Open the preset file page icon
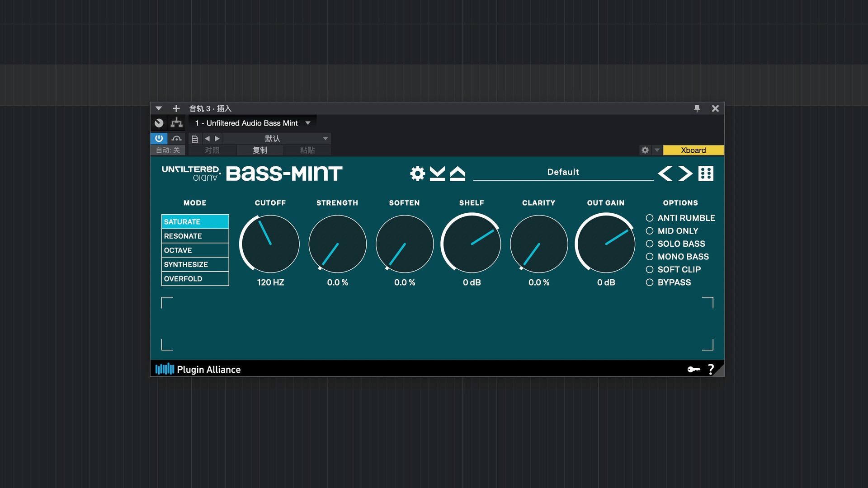This screenshot has height=488, width=868. pos(195,139)
